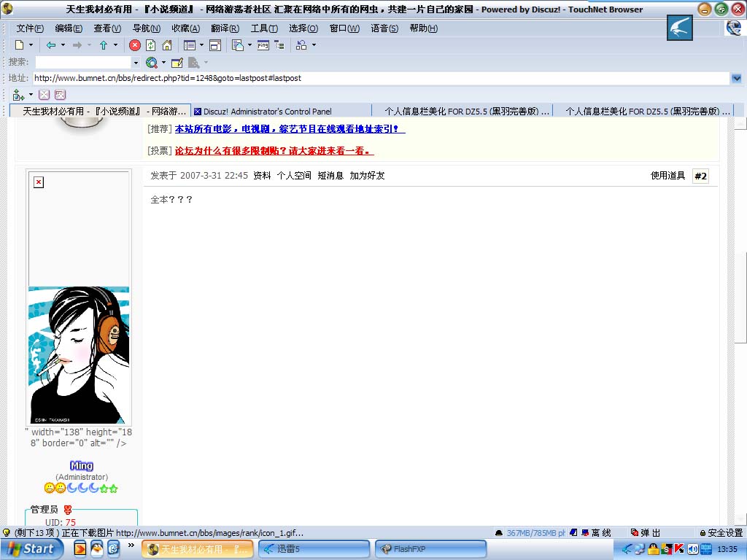747x560 pixels.
Task: Toggle 离线 offline mode in status bar
Action: pyautogui.click(x=597, y=533)
